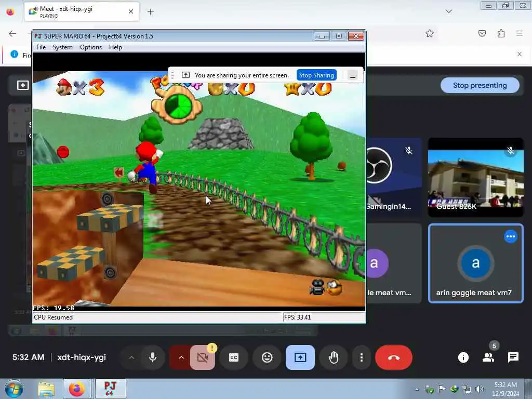Open the list all tabs dropdown arrow
The image size is (532, 399).
point(448,11)
